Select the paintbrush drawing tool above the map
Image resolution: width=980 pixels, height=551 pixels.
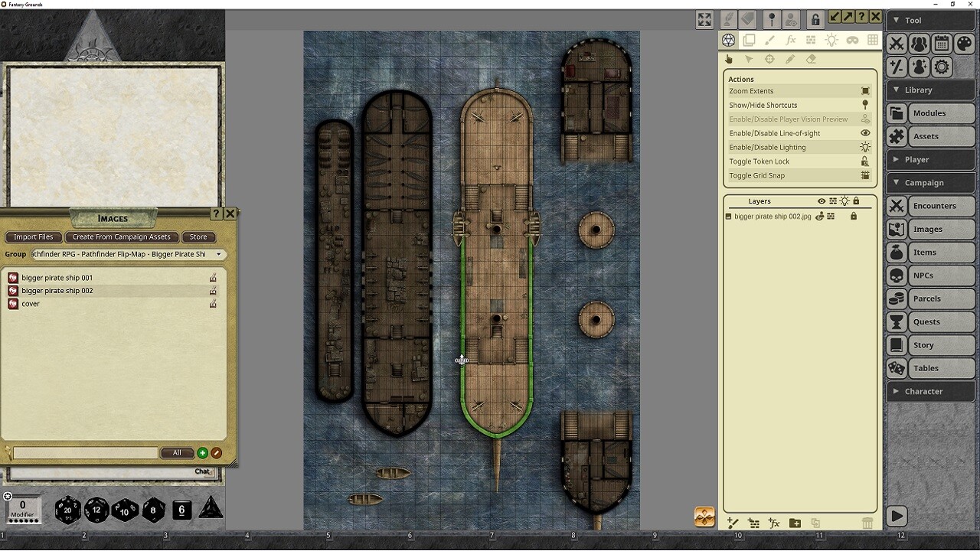[770, 40]
